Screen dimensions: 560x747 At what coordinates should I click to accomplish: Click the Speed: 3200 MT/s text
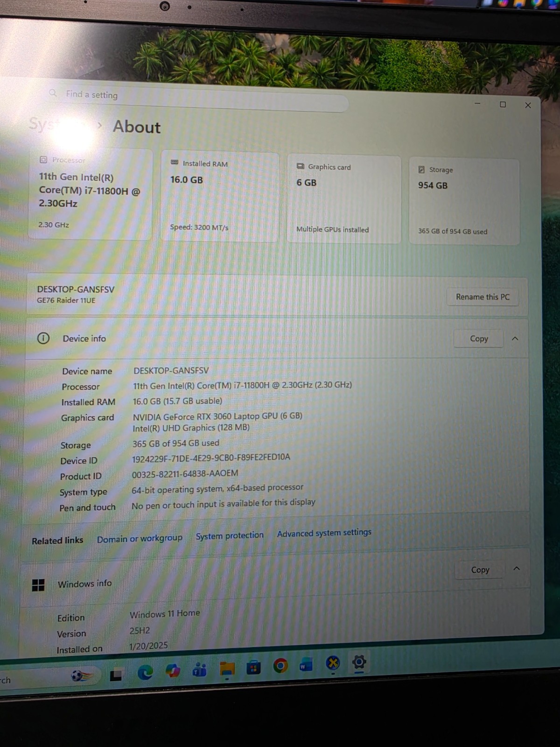(x=199, y=227)
